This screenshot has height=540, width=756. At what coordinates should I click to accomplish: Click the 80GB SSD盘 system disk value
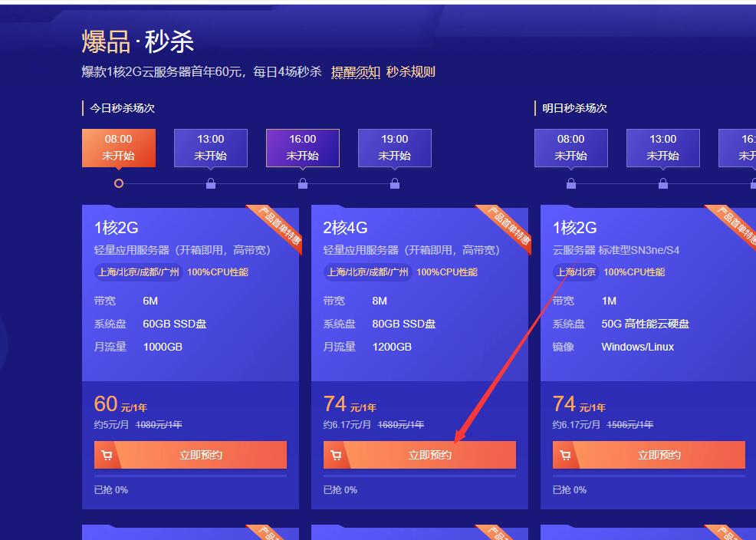[404, 324]
